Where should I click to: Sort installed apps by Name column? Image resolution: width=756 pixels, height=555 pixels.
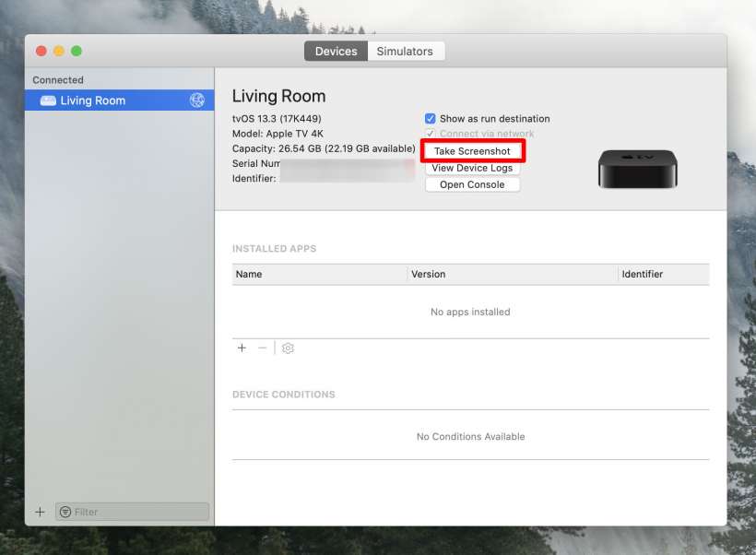(x=320, y=274)
